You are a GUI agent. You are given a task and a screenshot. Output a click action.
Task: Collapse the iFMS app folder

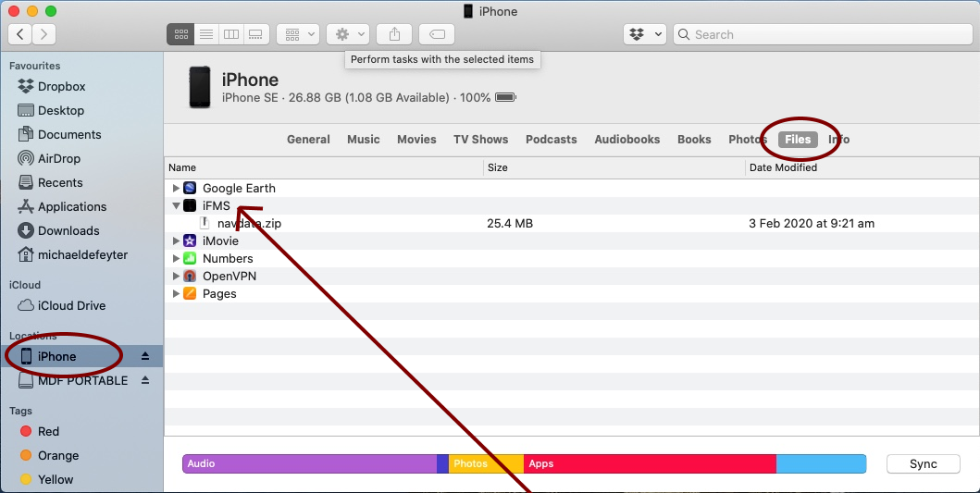click(x=176, y=205)
